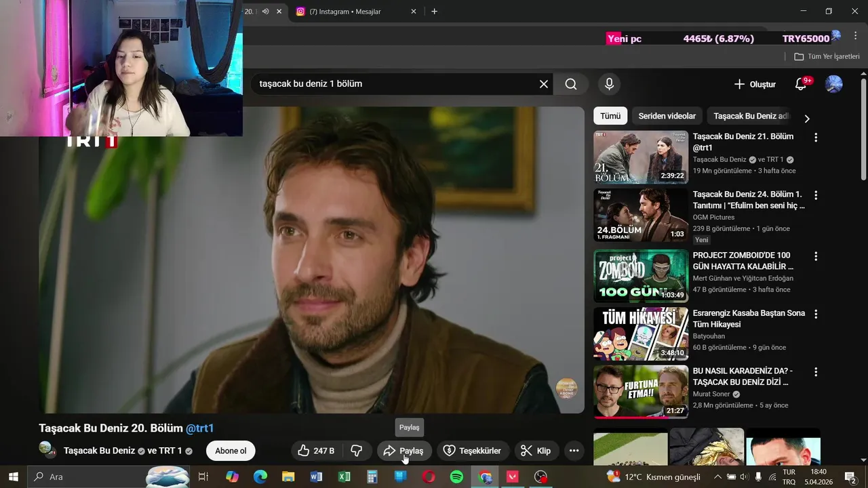Click the subscribe watermark on video corner

(x=566, y=389)
